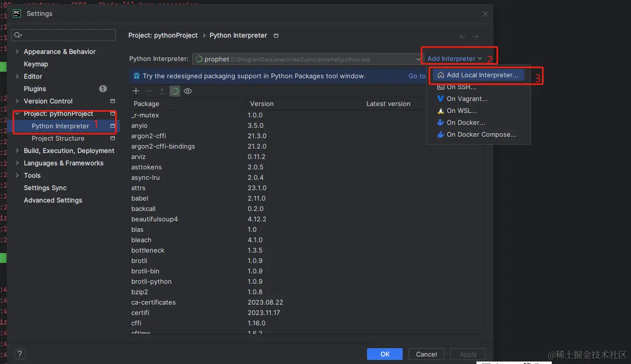Click the forward arrow in the breadcrumb bar

point(475,36)
